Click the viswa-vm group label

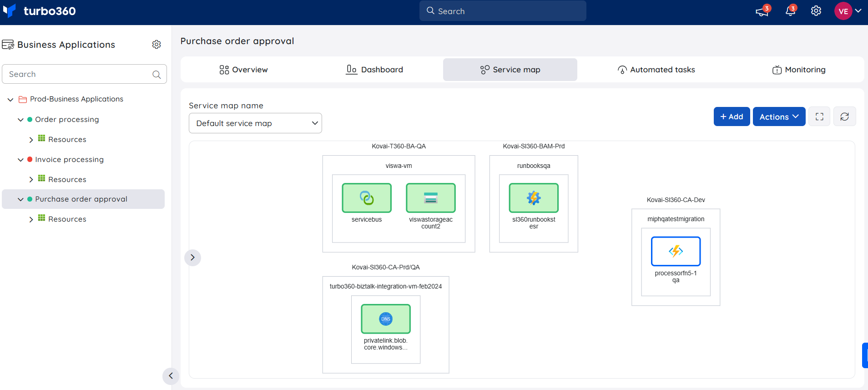pos(399,166)
